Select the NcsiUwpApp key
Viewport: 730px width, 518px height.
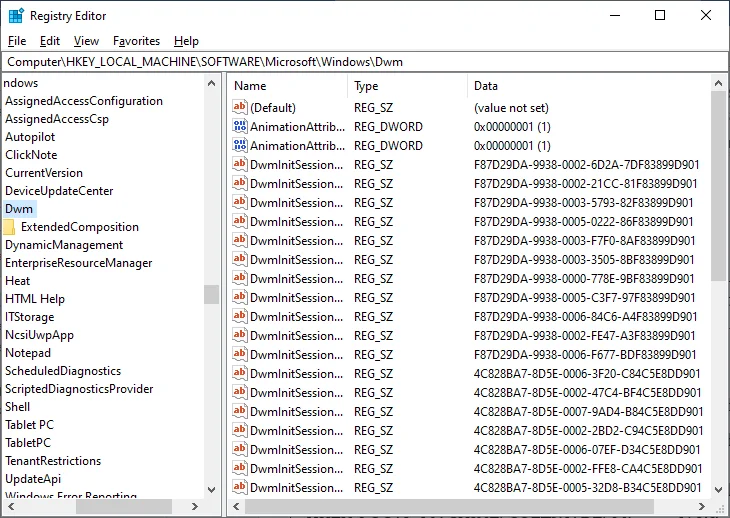[39, 335]
